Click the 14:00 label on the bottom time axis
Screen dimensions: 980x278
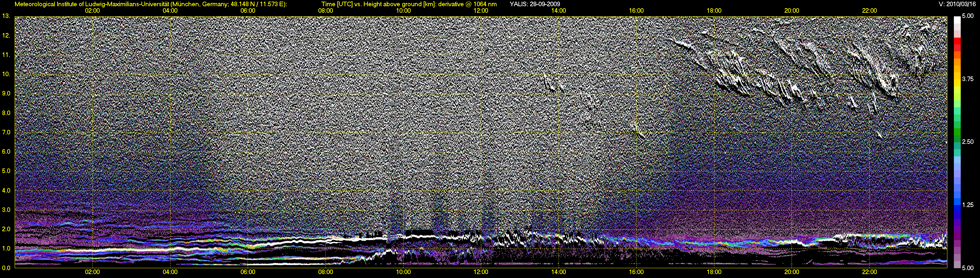click(559, 272)
